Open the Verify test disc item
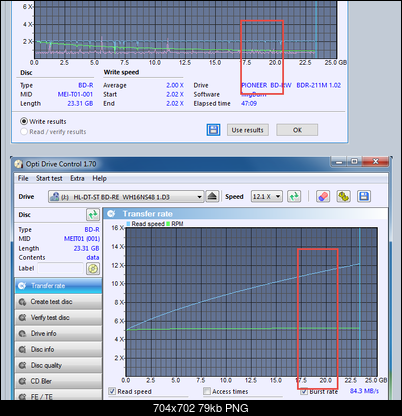The image size is (402, 416). tap(58, 318)
